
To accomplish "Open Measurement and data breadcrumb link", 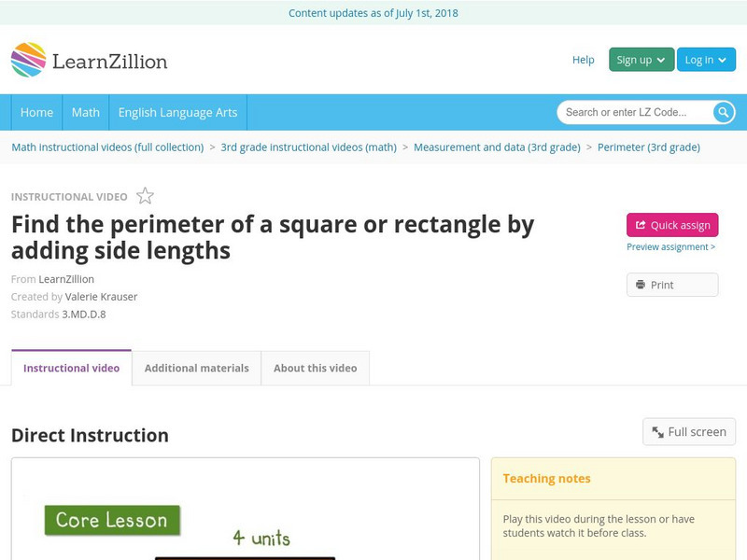I will (x=496, y=147).
